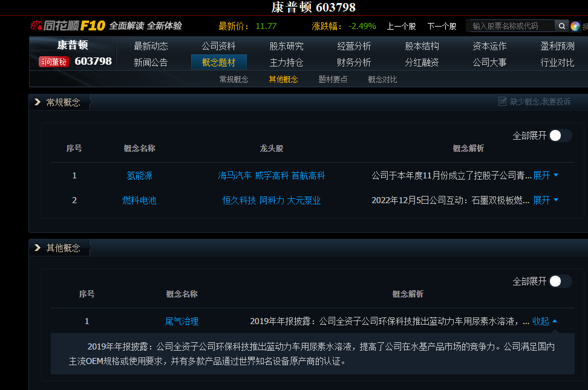Click the arrow icon beside 其他概念 header

37,247
